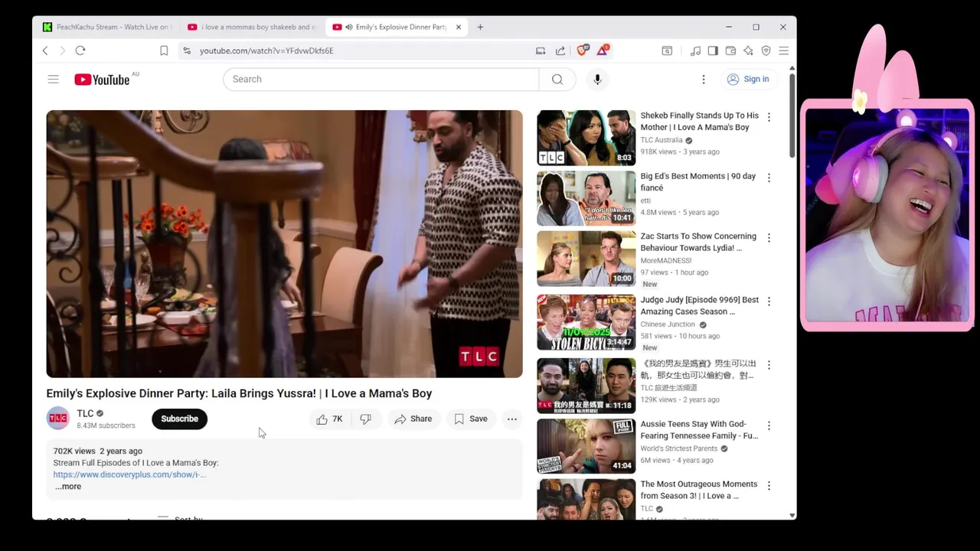The height and width of the screenshot is (551, 980).
Task: Open options for Most Outrageous Moments video
Action: pos(769,486)
